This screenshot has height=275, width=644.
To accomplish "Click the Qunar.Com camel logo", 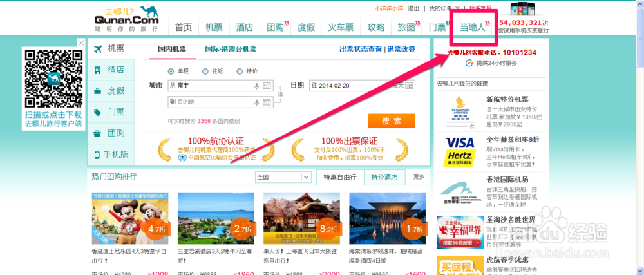I will [126, 19].
